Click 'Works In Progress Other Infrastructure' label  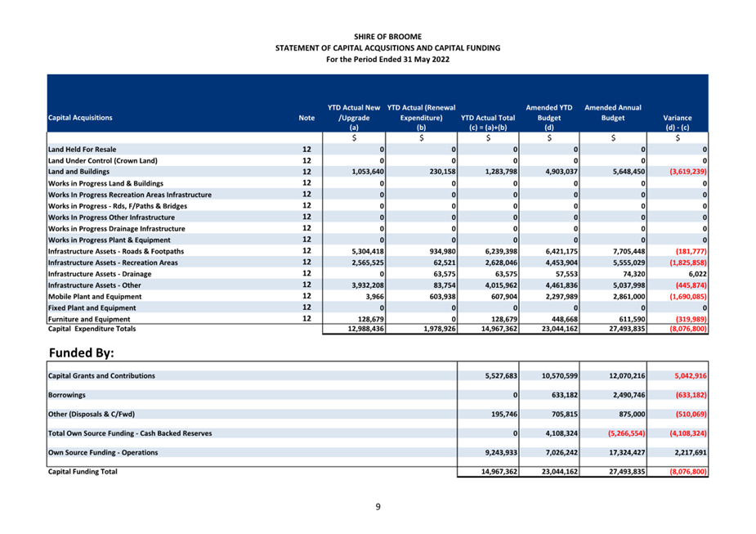point(111,218)
